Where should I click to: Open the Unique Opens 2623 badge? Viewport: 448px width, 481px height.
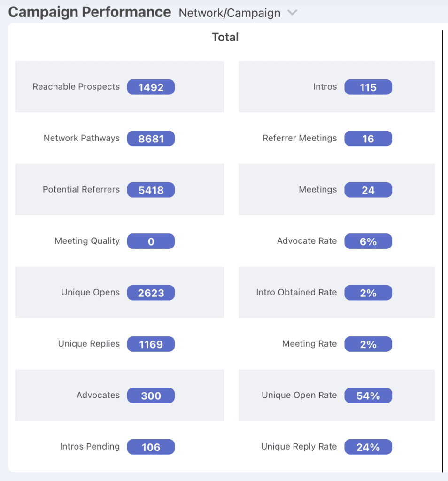(x=151, y=293)
